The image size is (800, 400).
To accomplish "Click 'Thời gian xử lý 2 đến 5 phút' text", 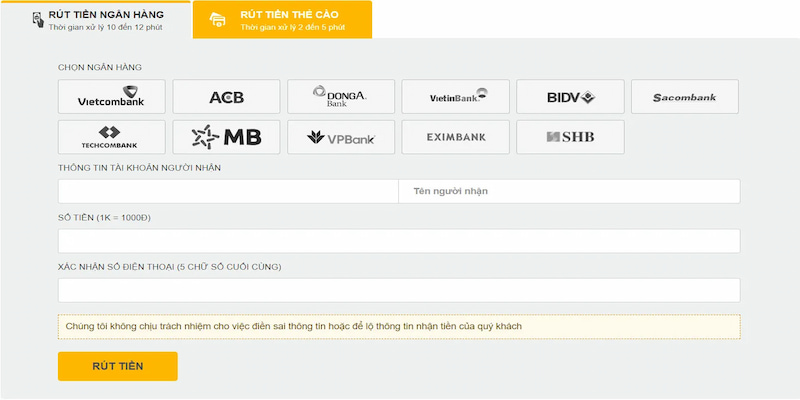I will [293, 28].
